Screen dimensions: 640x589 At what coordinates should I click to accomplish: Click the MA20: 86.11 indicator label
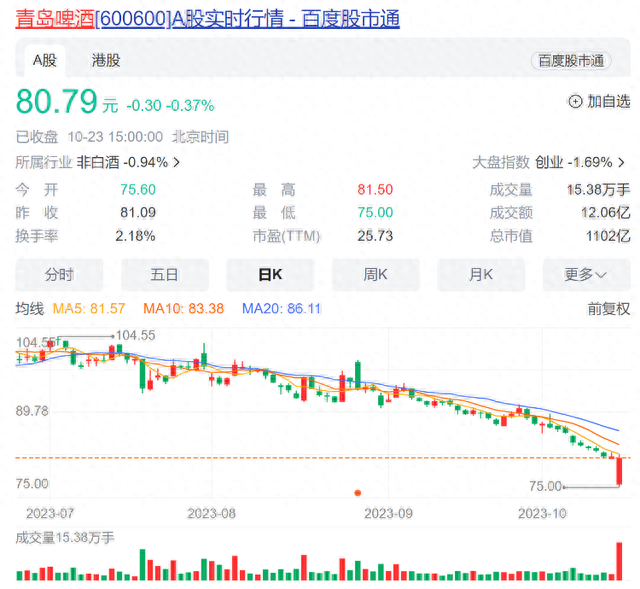pyautogui.click(x=282, y=309)
